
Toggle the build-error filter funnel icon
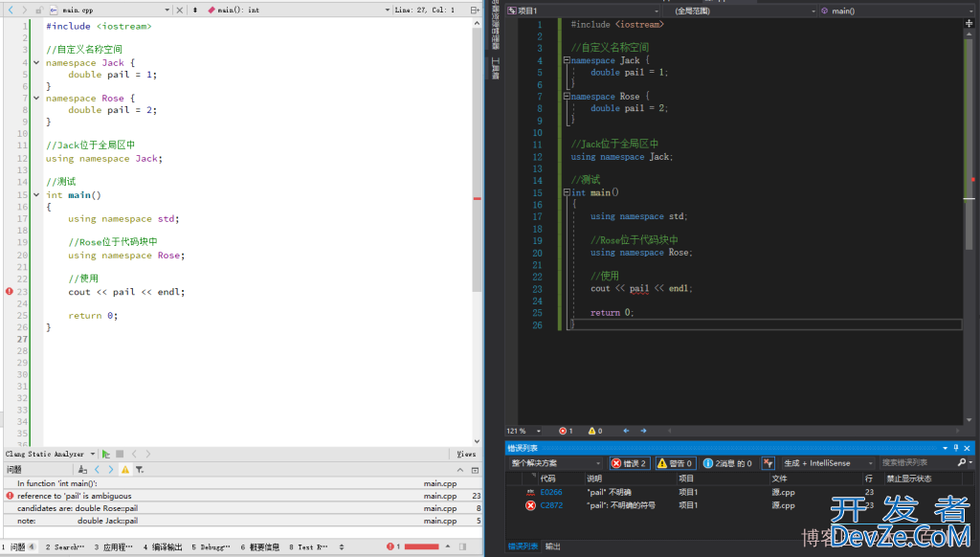(768, 463)
